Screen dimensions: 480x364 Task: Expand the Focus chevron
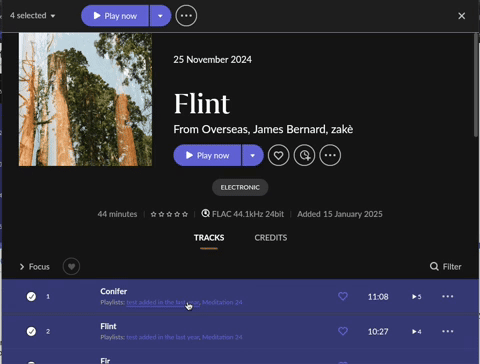pos(22,267)
